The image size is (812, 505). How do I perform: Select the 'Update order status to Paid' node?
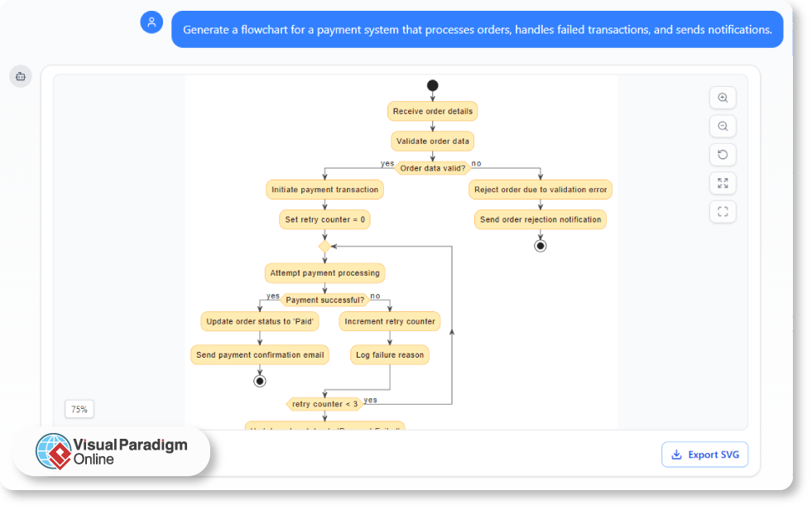click(259, 321)
